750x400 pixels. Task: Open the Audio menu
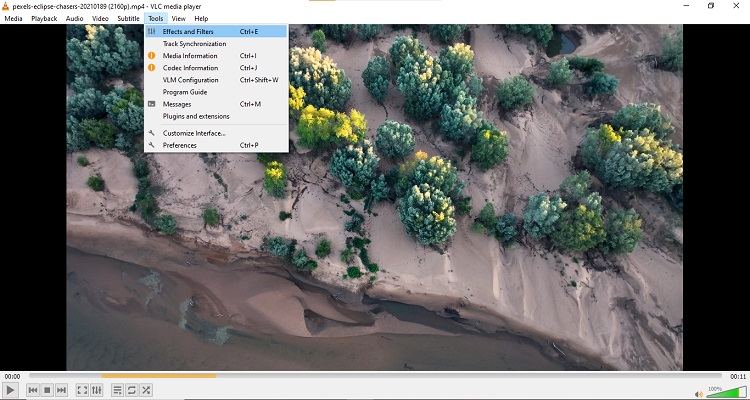point(74,19)
